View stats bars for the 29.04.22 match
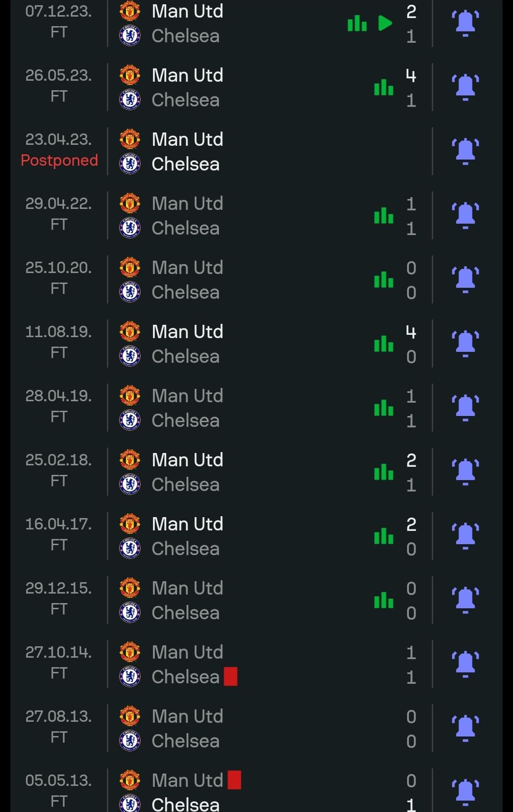The width and height of the screenshot is (513, 812). tap(384, 216)
